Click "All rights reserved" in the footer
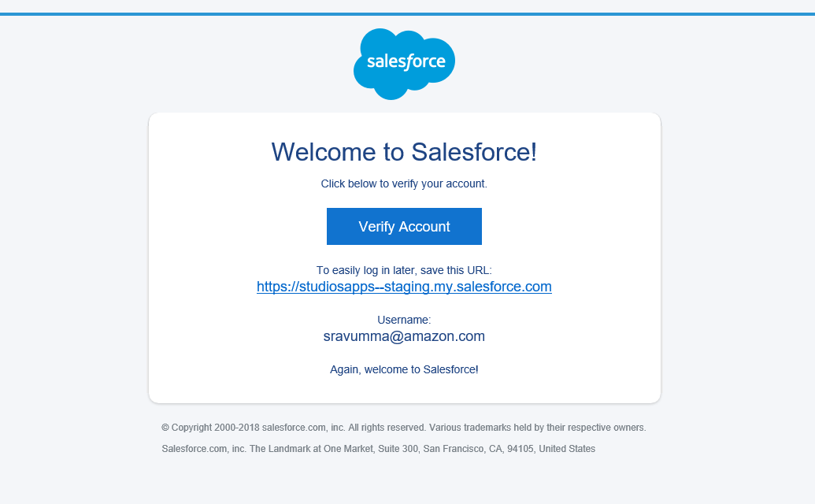The image size is (815, 504). click(x=387, y=428)
